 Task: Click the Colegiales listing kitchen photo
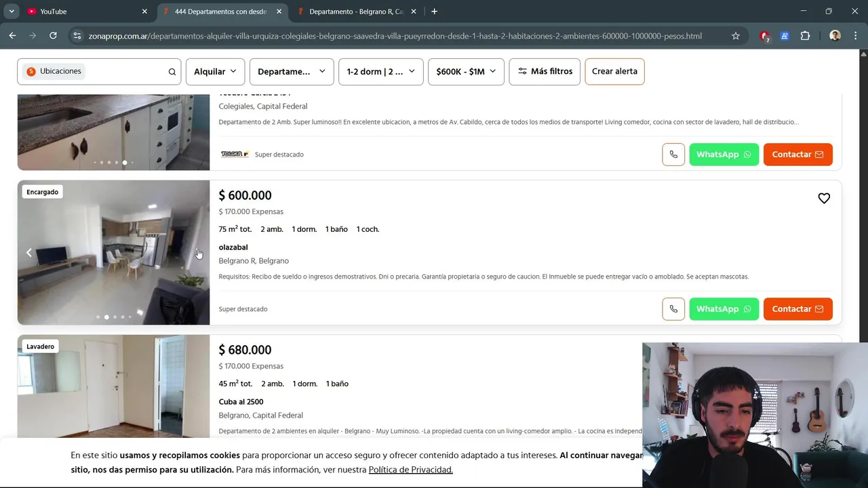click(114, 132)
